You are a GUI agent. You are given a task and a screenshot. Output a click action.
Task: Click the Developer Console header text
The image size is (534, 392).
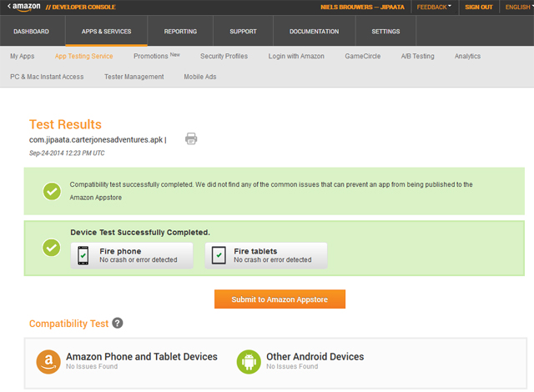click(81, 7)
